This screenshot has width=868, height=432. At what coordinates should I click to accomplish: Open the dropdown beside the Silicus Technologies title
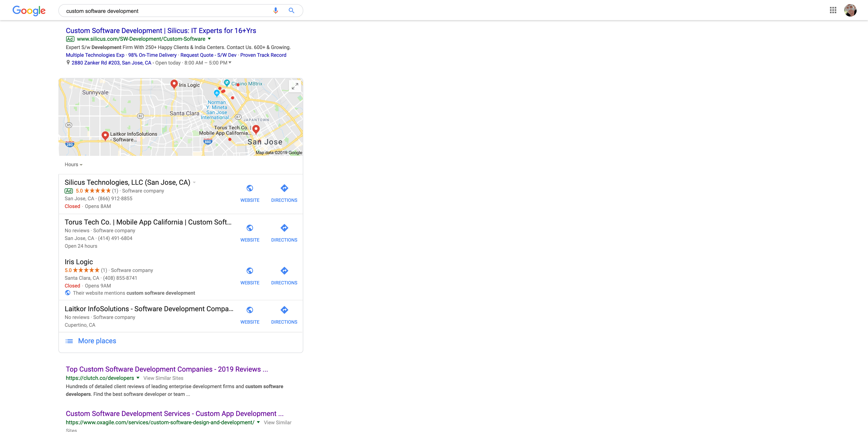click(x=194, y=182)
